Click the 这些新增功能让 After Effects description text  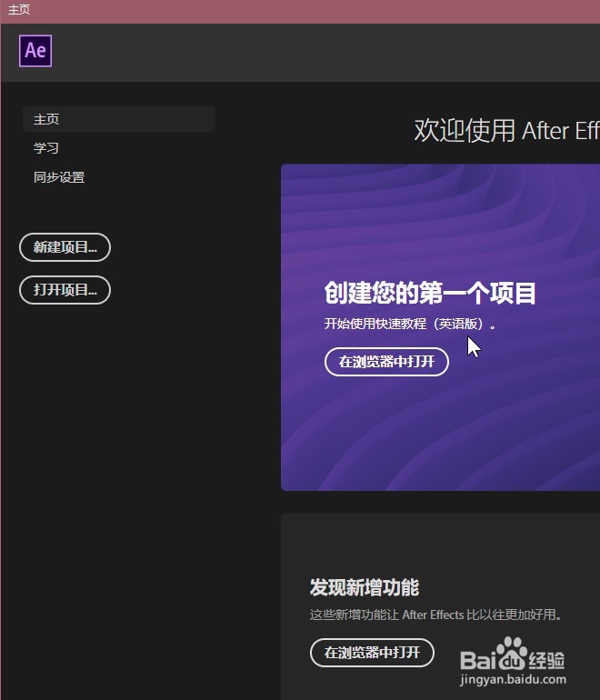point(435,615)
